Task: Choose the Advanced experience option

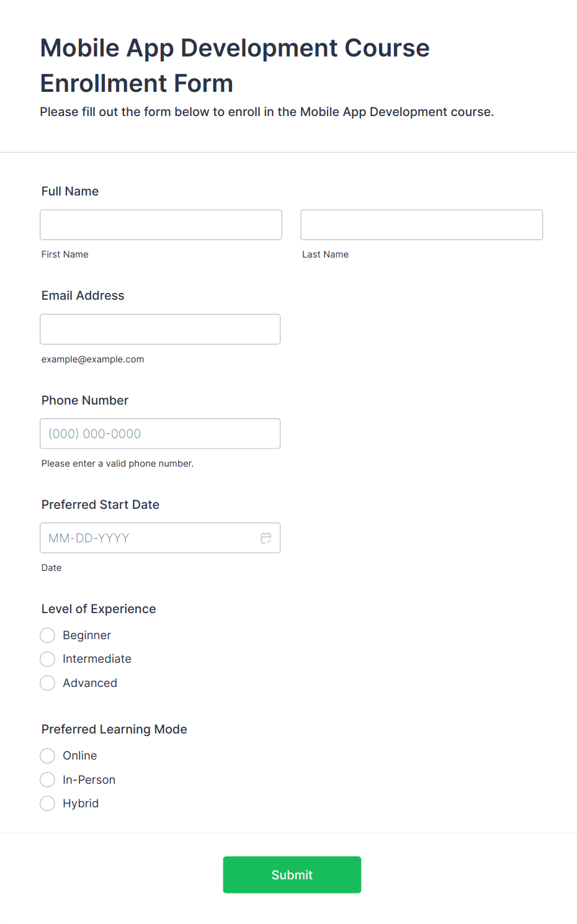Action: click(48, 683)
